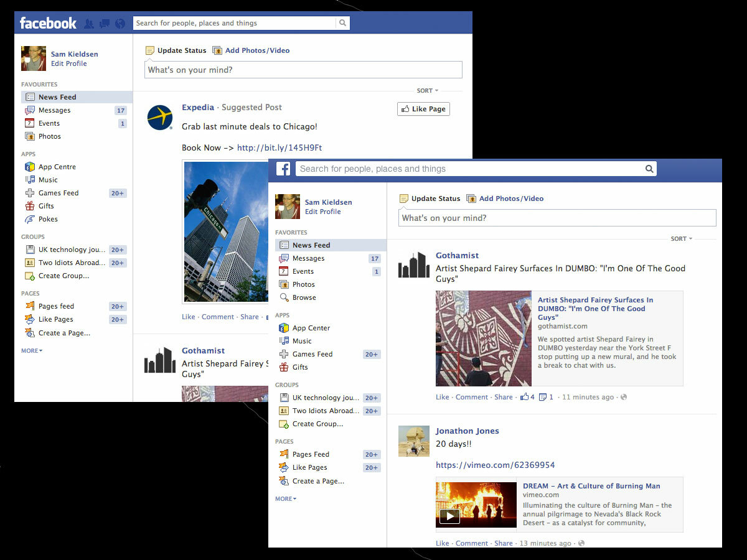Click Edit Profile in the front window
Screen dimensions: 747x560
pos(323,212)
